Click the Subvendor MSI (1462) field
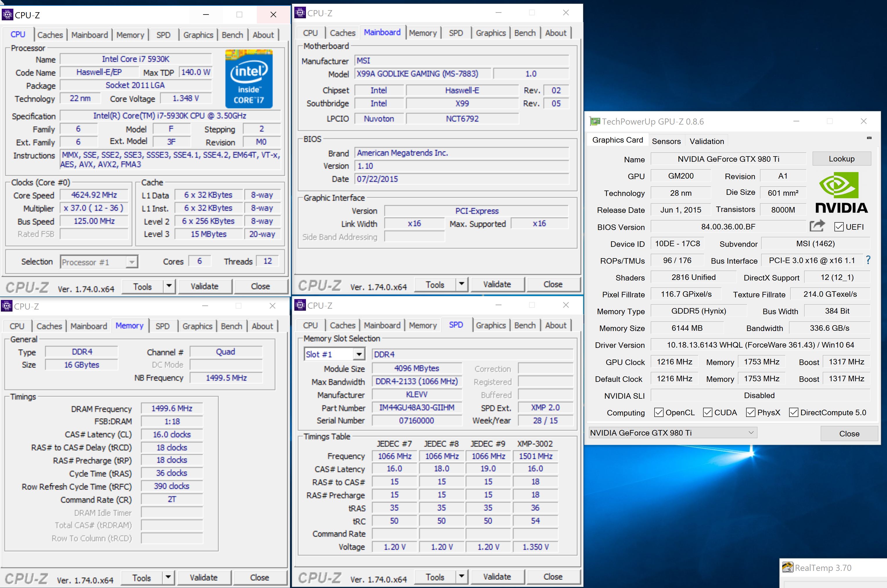The image size is (887, 588). click(815, 243)
